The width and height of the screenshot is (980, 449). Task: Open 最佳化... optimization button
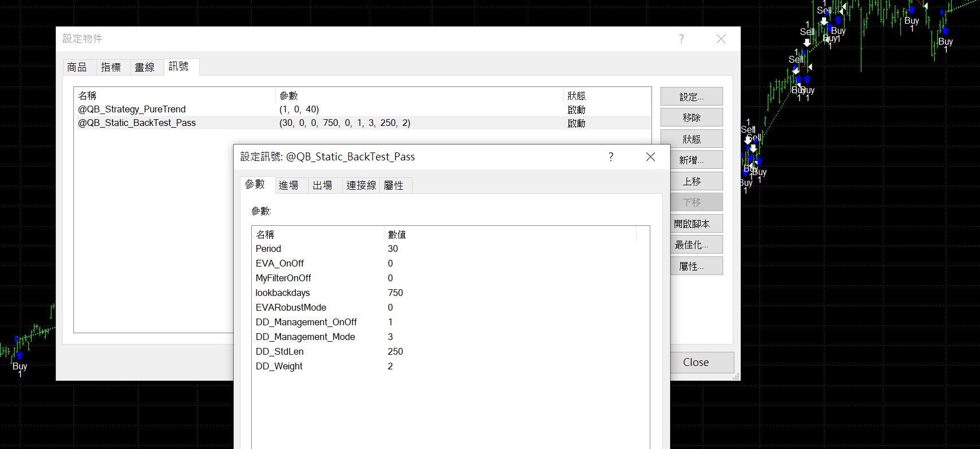691,245
